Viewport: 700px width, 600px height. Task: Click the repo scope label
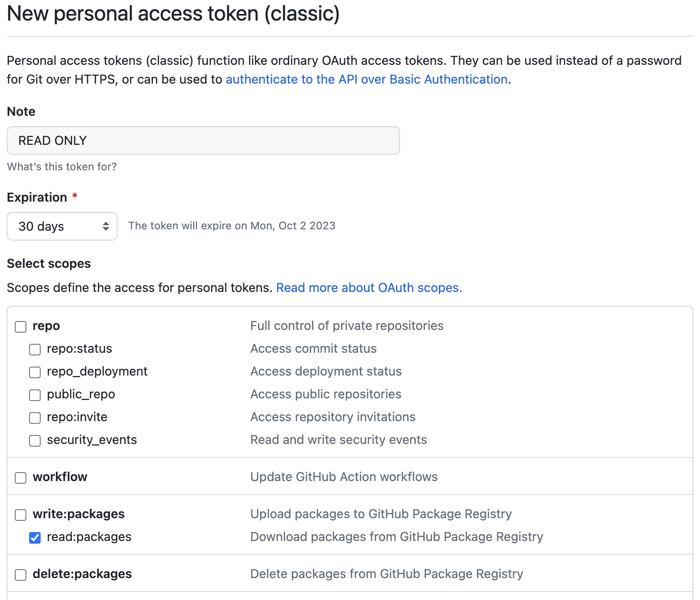[x=46, y=326]
